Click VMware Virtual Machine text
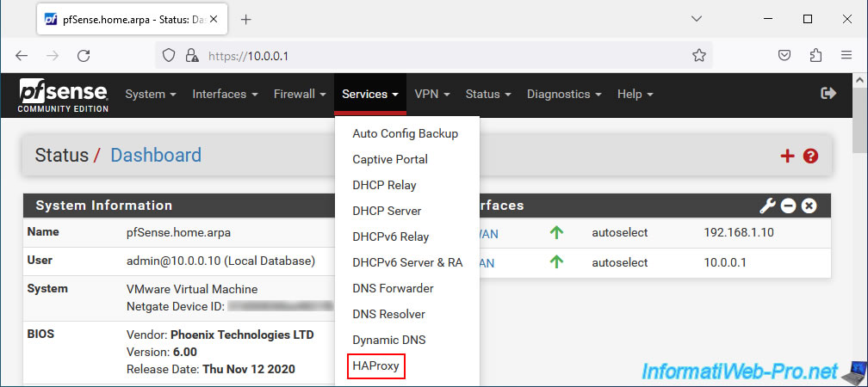This screenshot has height=387, width=868. (x=192, y=289)
